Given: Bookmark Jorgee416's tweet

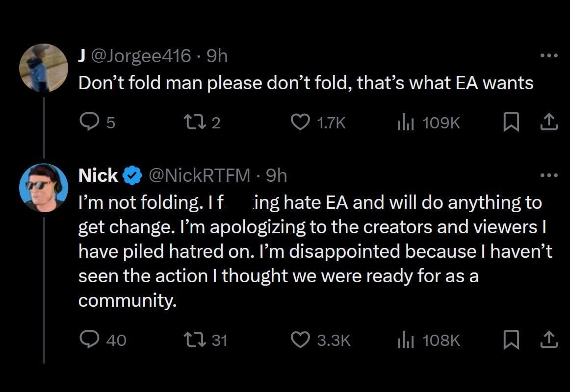Looking at the screenshot, I should [511, 122].
